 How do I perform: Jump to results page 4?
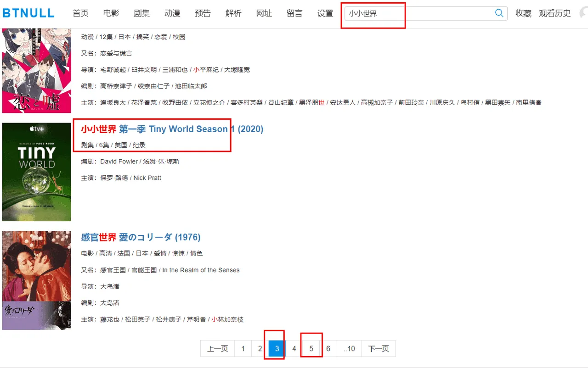[294, 349]
